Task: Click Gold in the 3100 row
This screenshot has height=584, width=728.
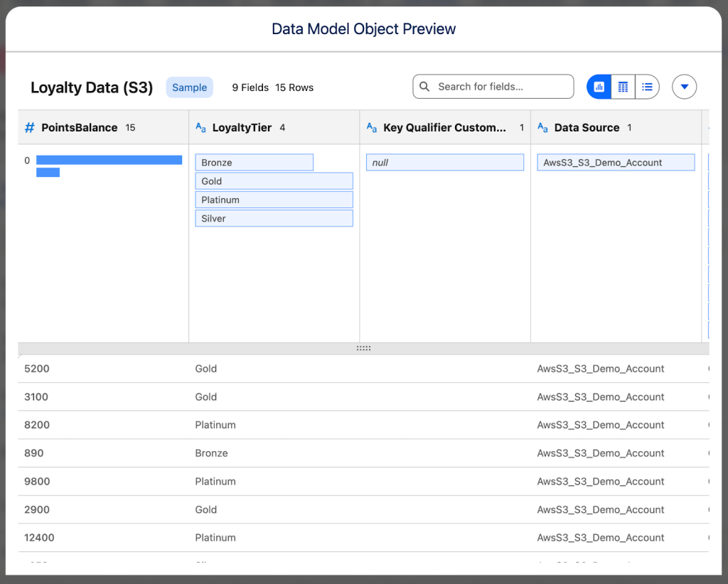Action: pyautogui.click(x=205, y=397)
